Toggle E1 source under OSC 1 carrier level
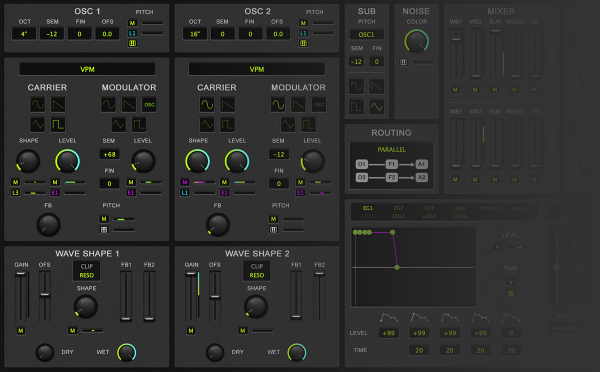Viewport: 600px width, 372px height. click(x=55, y=193)
